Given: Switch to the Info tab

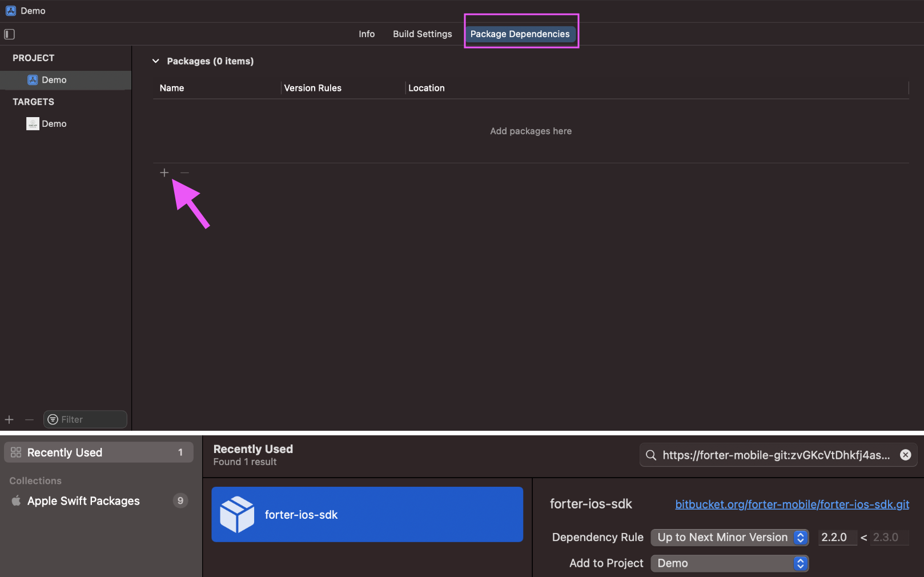Looking at the screenshot, I should pyautogui.click(x=367, y=34).
